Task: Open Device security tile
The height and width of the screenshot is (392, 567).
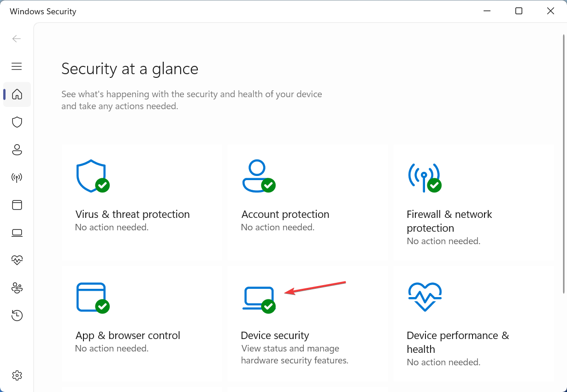Action: [x=307, y=323]
